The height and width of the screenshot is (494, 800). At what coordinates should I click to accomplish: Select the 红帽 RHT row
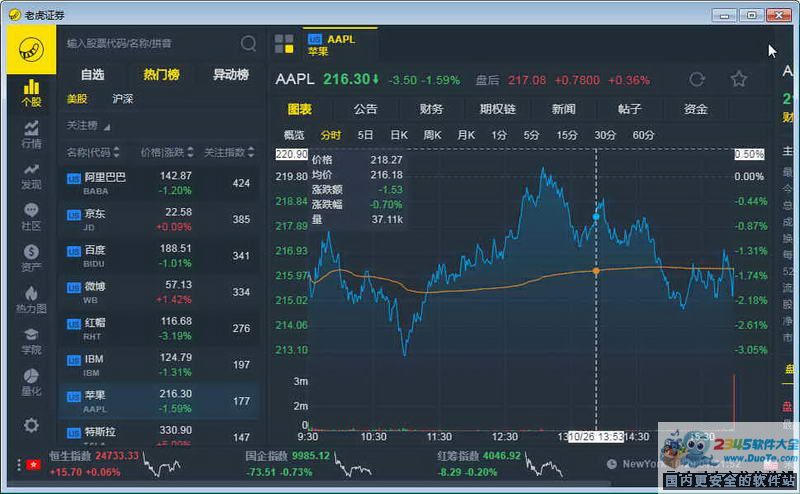pyautogui.click(x=159, y=329)
